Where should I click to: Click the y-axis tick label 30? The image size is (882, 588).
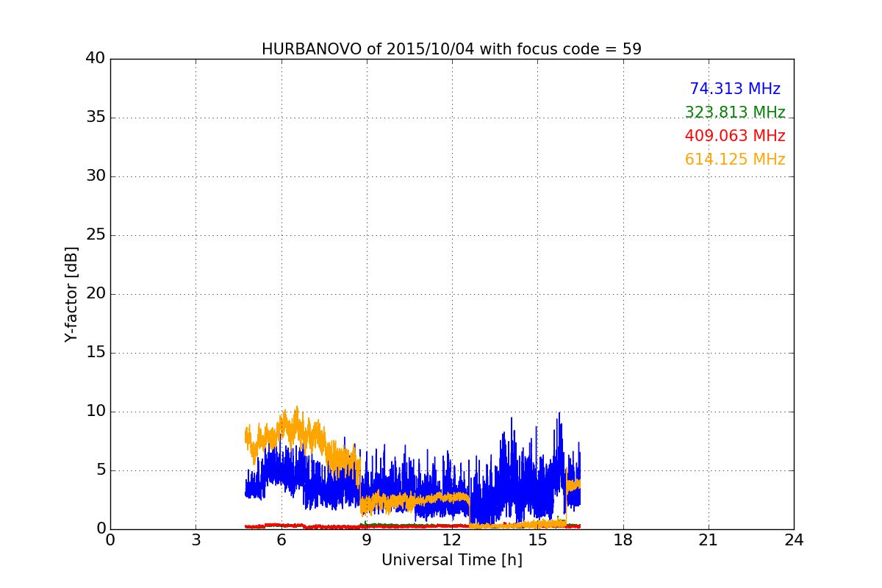[x=96, y=176]
